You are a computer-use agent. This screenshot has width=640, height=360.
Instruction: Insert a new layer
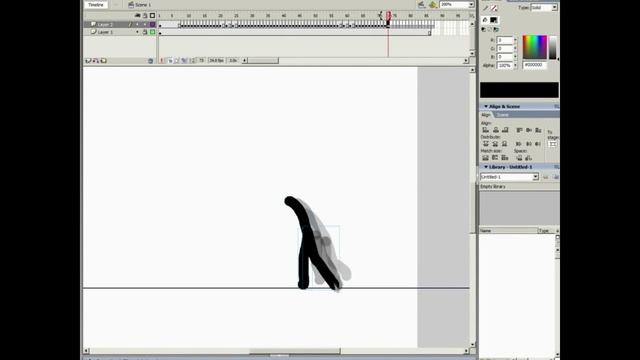point(88,61)
